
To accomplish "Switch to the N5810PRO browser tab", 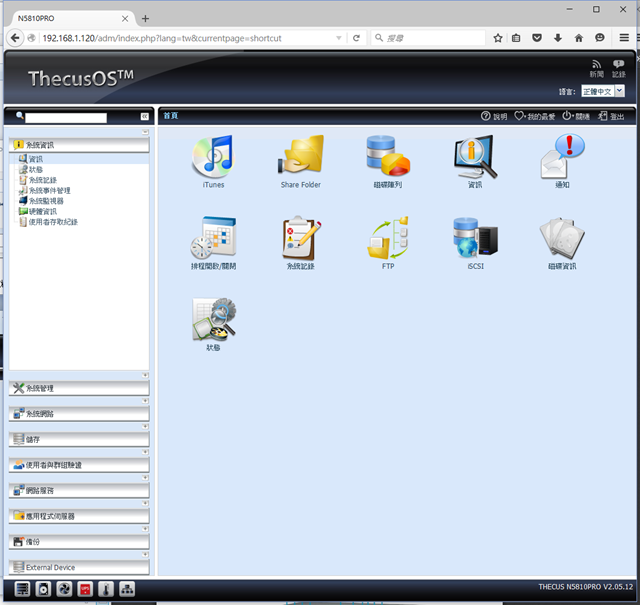I will tap(69, 19).
